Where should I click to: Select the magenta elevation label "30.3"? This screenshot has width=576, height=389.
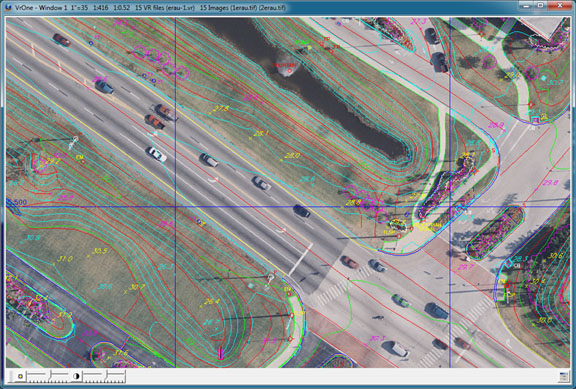[377, 338]
